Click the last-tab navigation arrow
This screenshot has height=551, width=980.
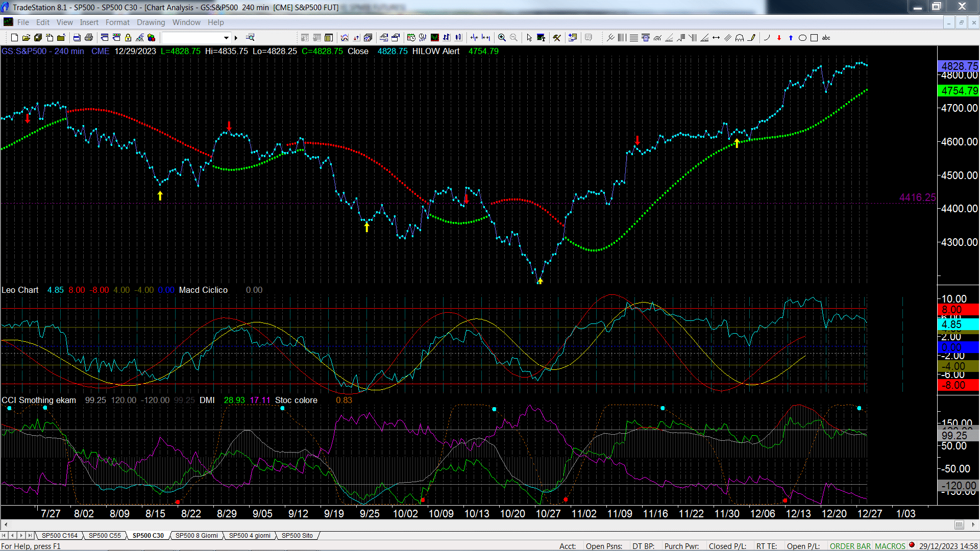tap(30, 535)
